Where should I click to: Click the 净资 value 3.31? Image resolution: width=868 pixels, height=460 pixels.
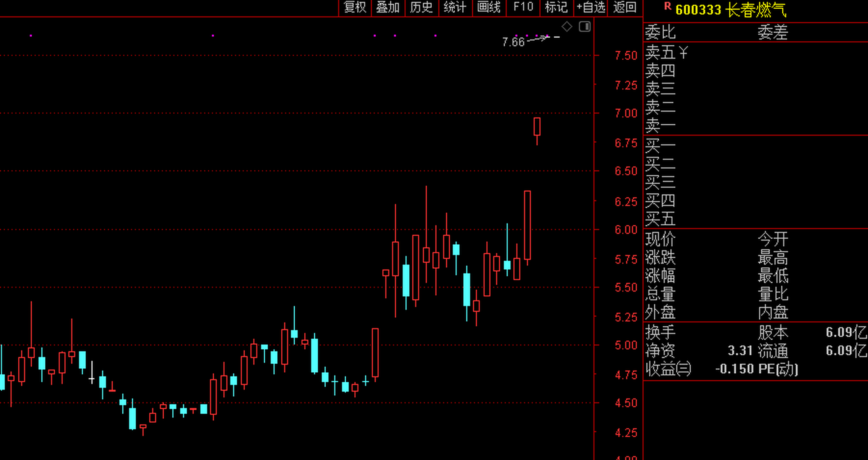[x=740, y=350]
